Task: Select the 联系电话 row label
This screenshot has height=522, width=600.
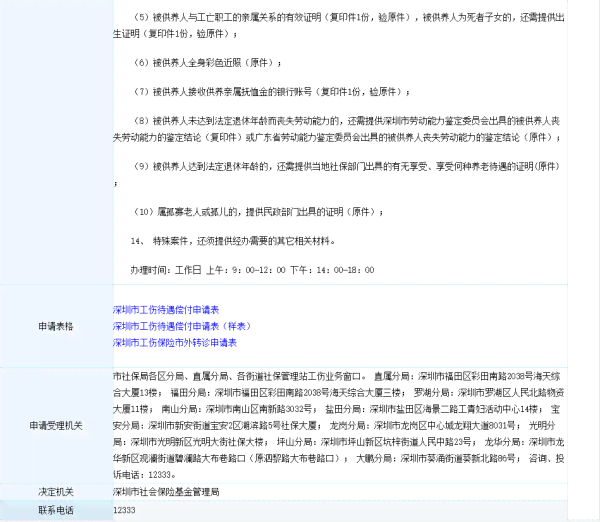Action: click(x=56, y=510)
